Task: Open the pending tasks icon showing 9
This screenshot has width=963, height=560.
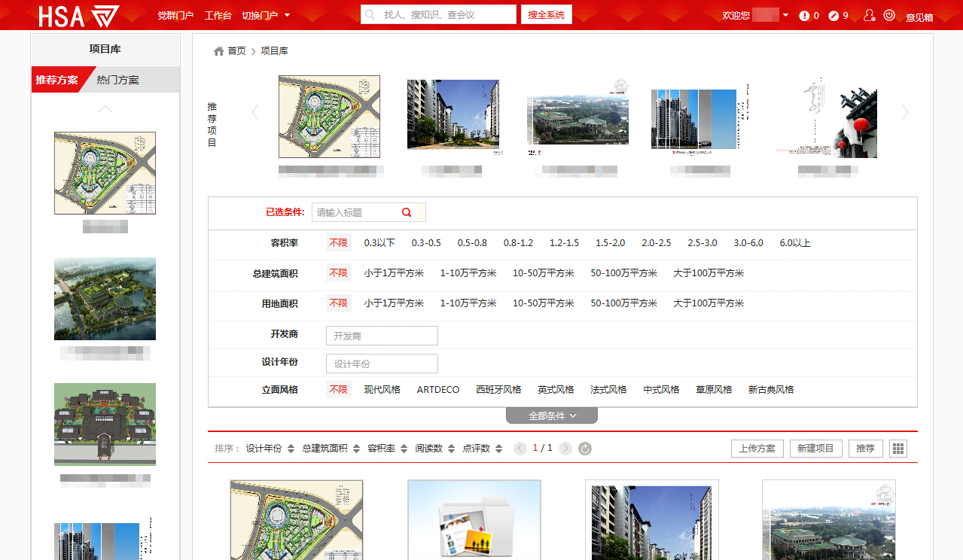Action: pos(833,16)
